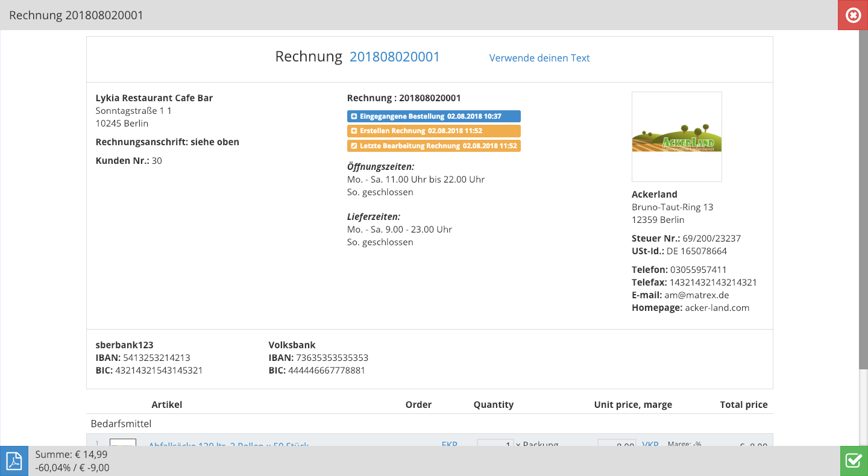Click the vertical scrollbar on the right
The image size is (868, 476).
(863, 199)
